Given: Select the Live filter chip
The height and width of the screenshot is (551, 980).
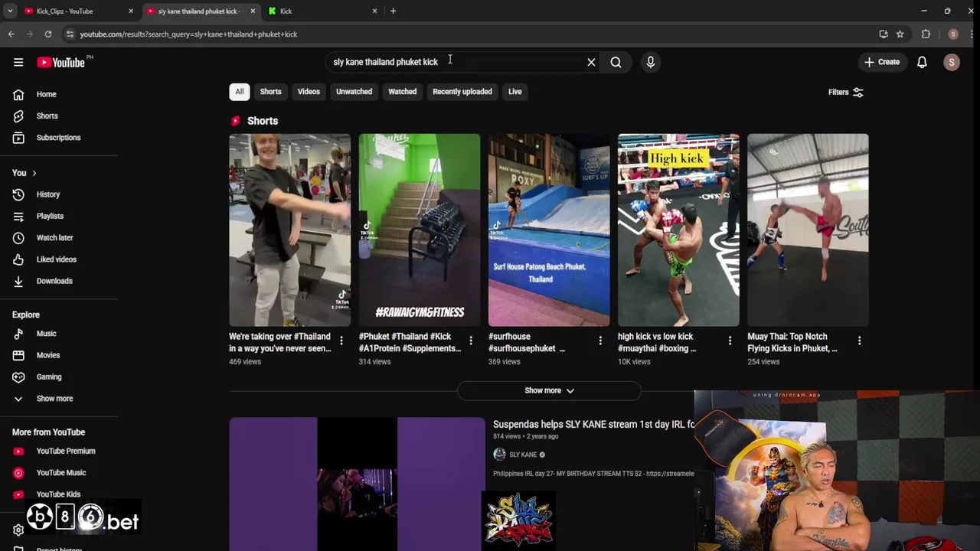Looking at the screenshot, I should (x=514, y=92).
